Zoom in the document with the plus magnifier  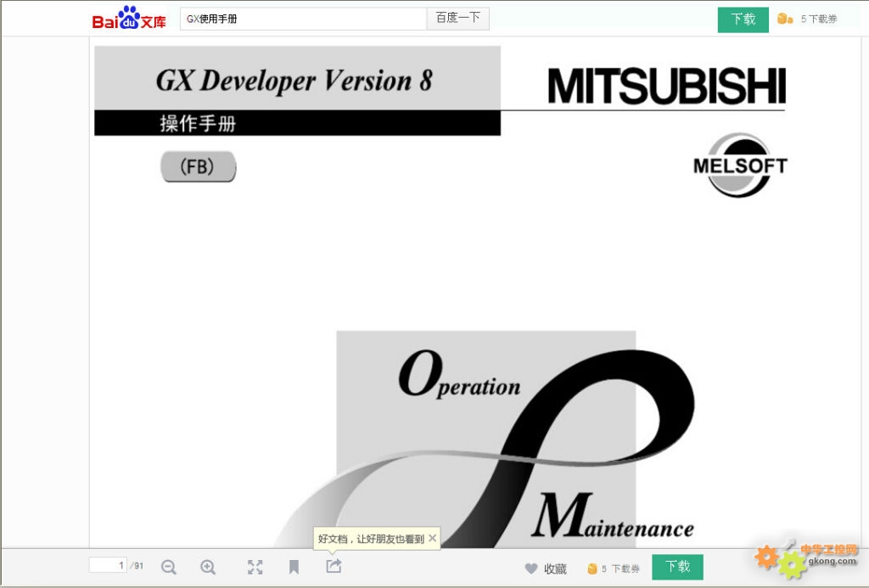point(208,567)
